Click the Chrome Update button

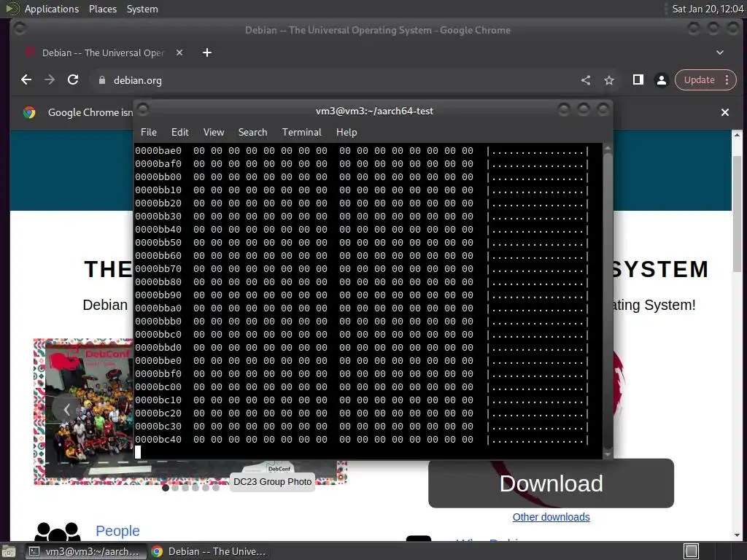coord(699,80)
